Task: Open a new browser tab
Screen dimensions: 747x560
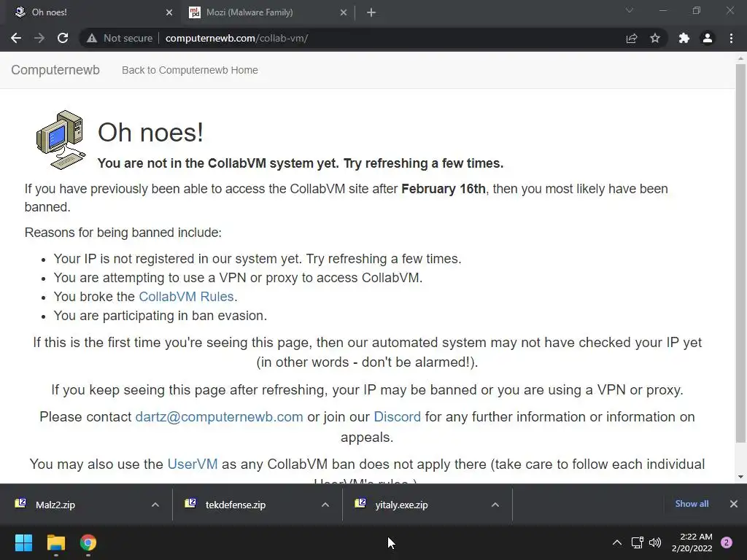Action: (x=371, y=12)
